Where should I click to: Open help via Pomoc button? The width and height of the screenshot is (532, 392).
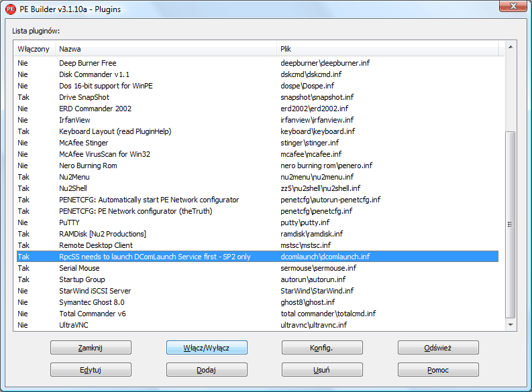[438, 370]
